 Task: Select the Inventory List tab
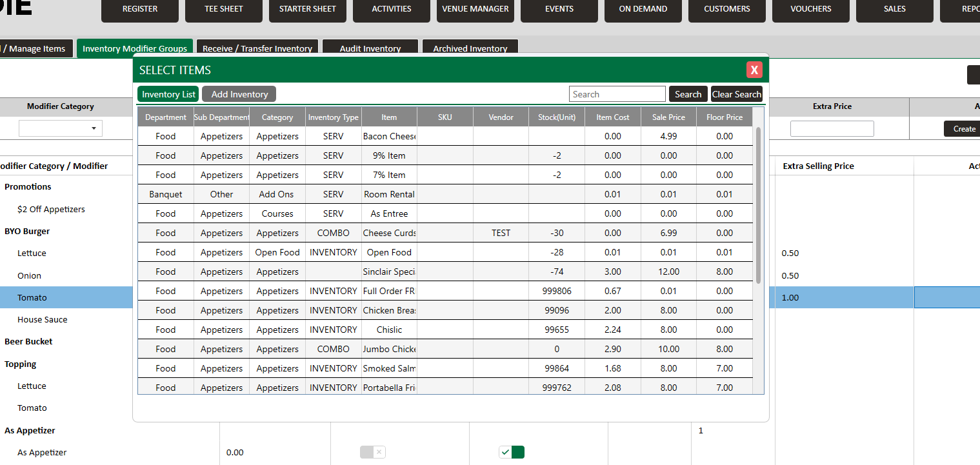(x=168, y=94)
